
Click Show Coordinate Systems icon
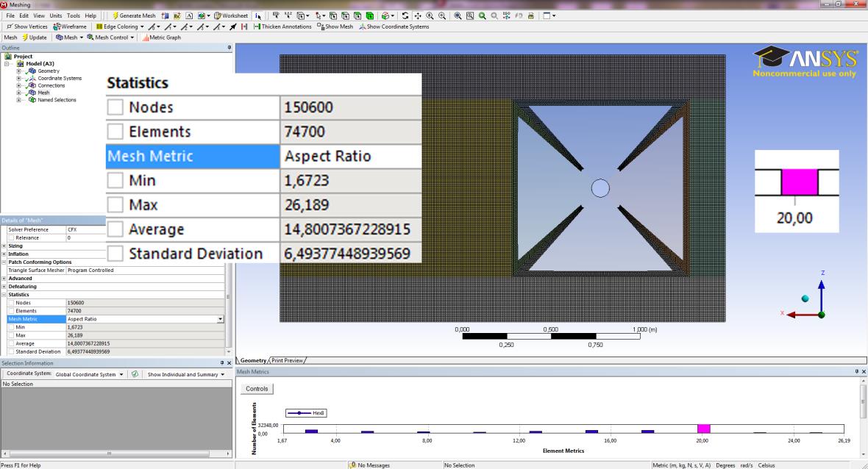point(362,26)
